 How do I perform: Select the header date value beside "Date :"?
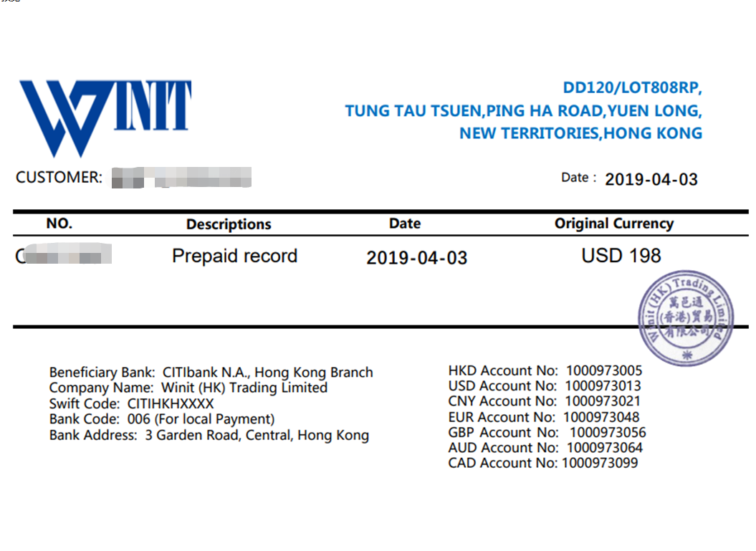coord(651,179)
